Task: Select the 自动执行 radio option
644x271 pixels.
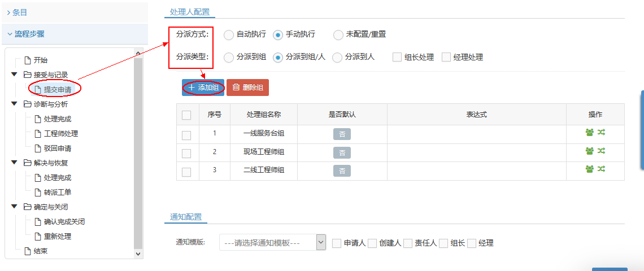Action: click(229, 35)
